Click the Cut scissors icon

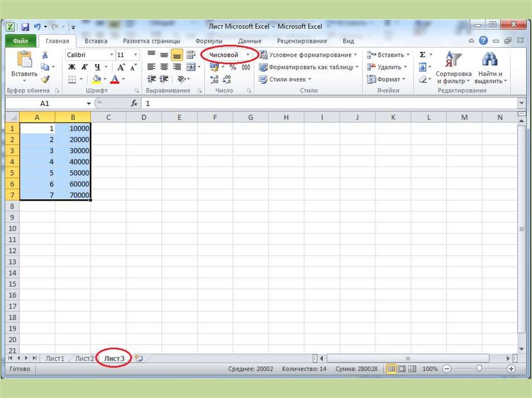coord(45,54)
